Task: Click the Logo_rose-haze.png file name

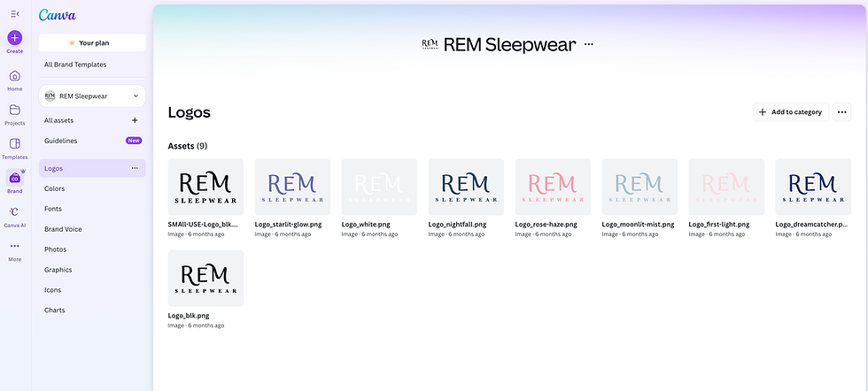Action: pyautogui.click(x=546, y=225)
